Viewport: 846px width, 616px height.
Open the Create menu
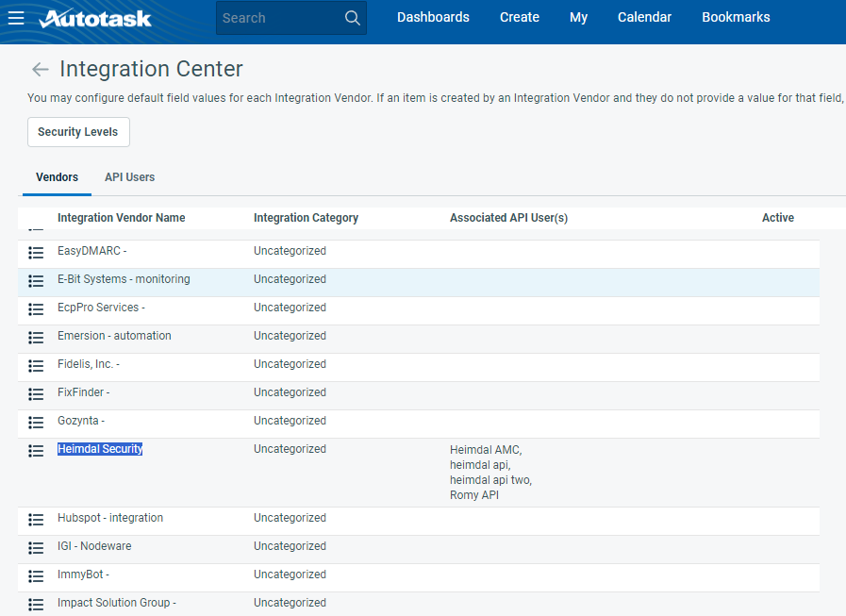(x=520, y=17)
